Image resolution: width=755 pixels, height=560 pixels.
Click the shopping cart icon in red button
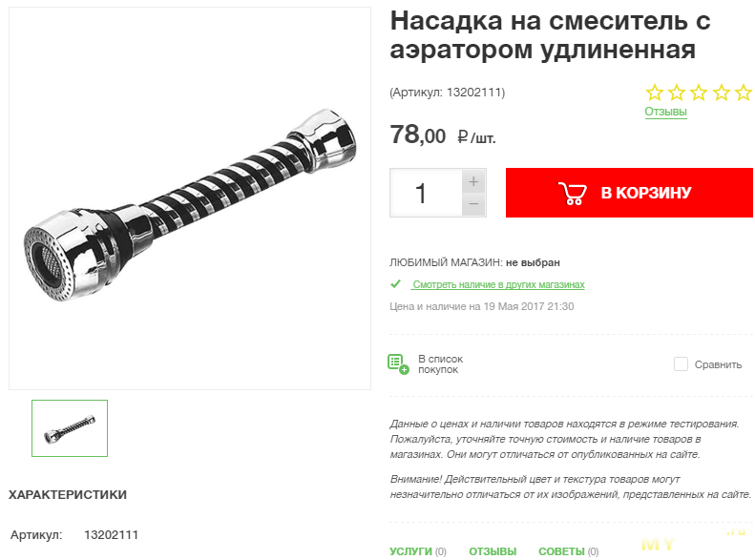click(x=572, y=193)
